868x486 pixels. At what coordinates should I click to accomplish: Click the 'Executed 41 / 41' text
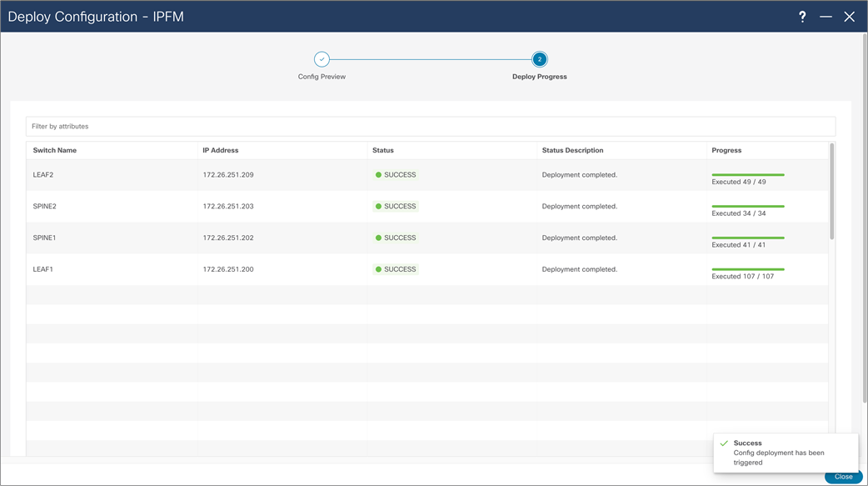coord(738,245)
